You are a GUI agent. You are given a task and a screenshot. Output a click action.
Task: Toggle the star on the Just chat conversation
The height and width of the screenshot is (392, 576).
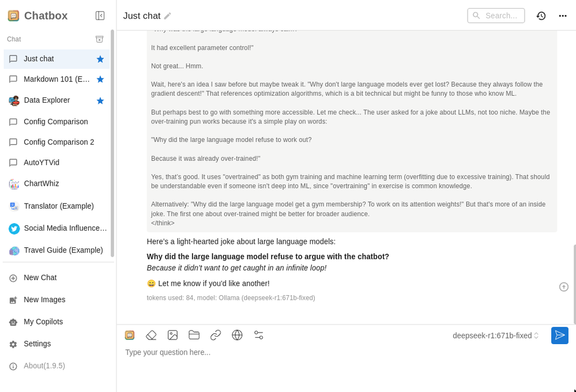click(x=100, y=59)
